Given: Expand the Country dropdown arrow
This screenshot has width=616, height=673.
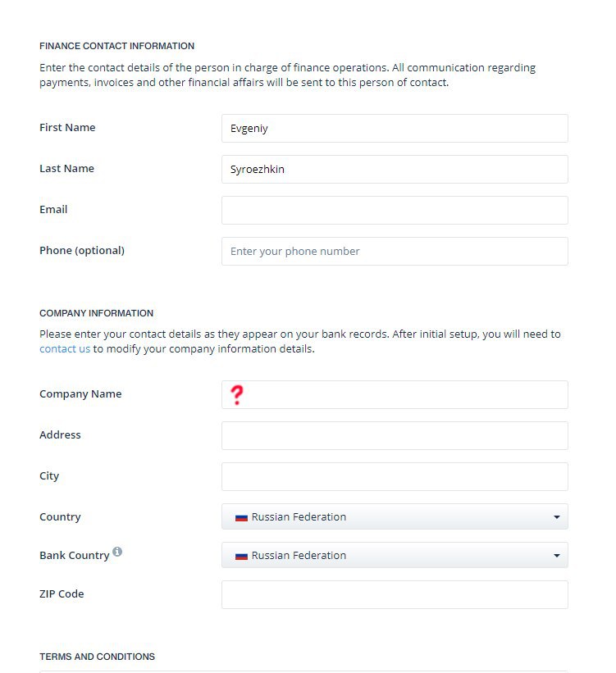Looking at the screenshot, I should coord(556,517).
